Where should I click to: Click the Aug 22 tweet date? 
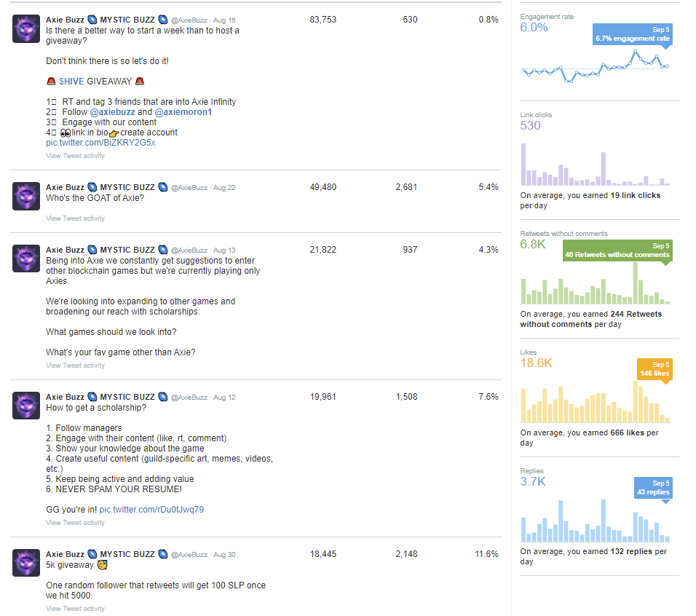(x=225, y=188)
